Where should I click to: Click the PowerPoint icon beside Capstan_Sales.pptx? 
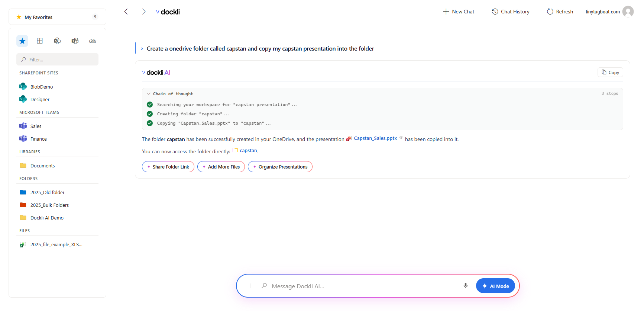(x=349, y=138)
